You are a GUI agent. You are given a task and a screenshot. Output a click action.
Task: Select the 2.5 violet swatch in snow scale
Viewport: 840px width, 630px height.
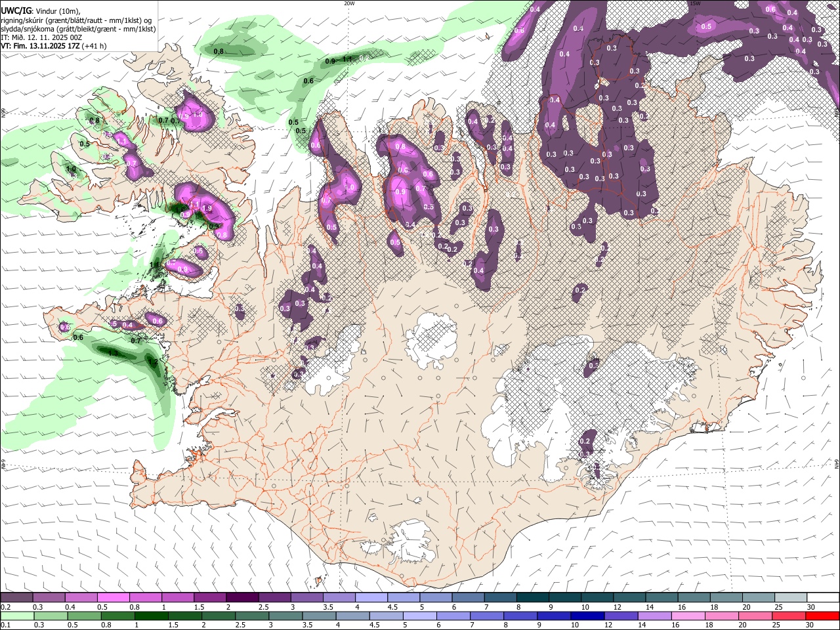[x=274, y=598]
